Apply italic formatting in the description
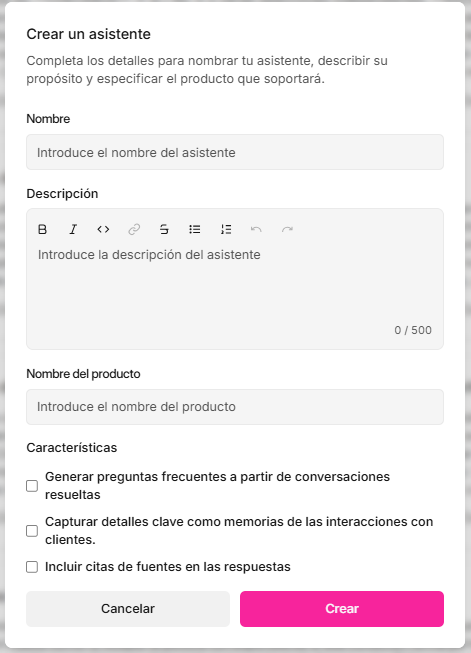 point(73,229)
